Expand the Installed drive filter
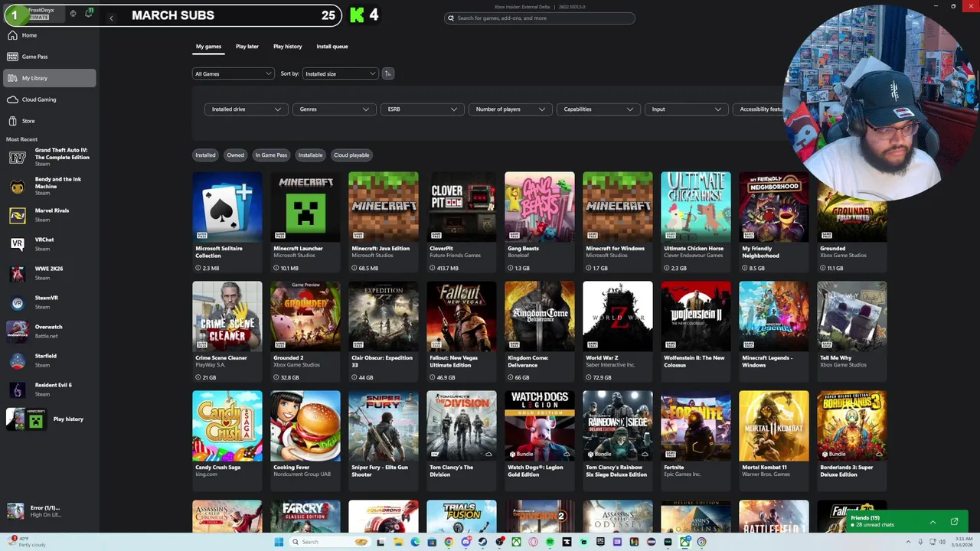The image size is (980, 551). coord(247,109)
